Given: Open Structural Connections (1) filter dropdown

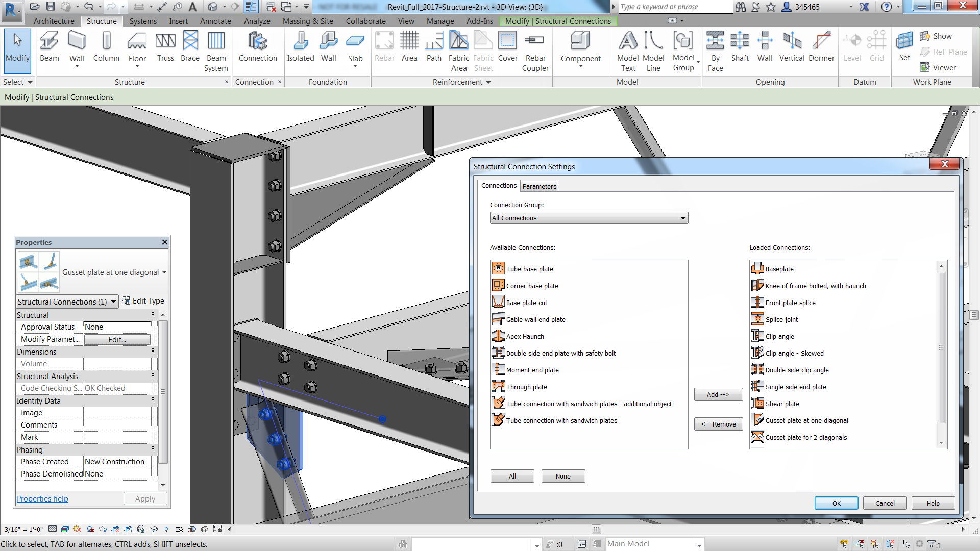Looking at the screenshot, I should [x=67, y=302].
